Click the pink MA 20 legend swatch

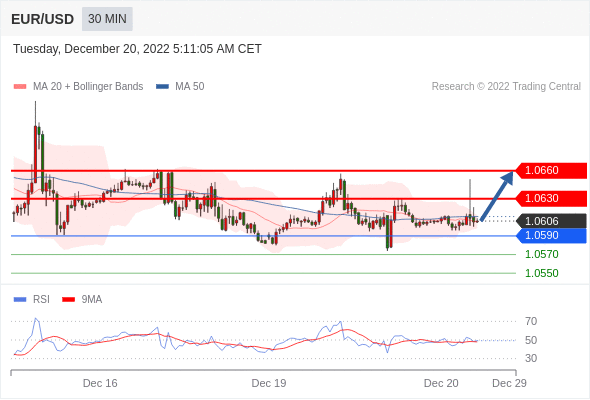tap(20, 87)
